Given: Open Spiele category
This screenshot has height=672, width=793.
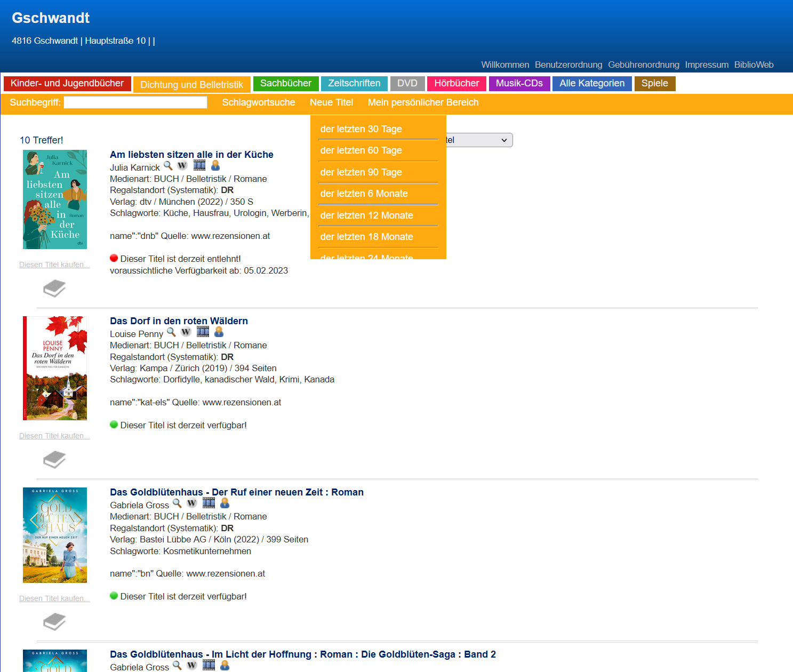Looking at the screenshot, I should pyautogui.click(x=655, y=84).
